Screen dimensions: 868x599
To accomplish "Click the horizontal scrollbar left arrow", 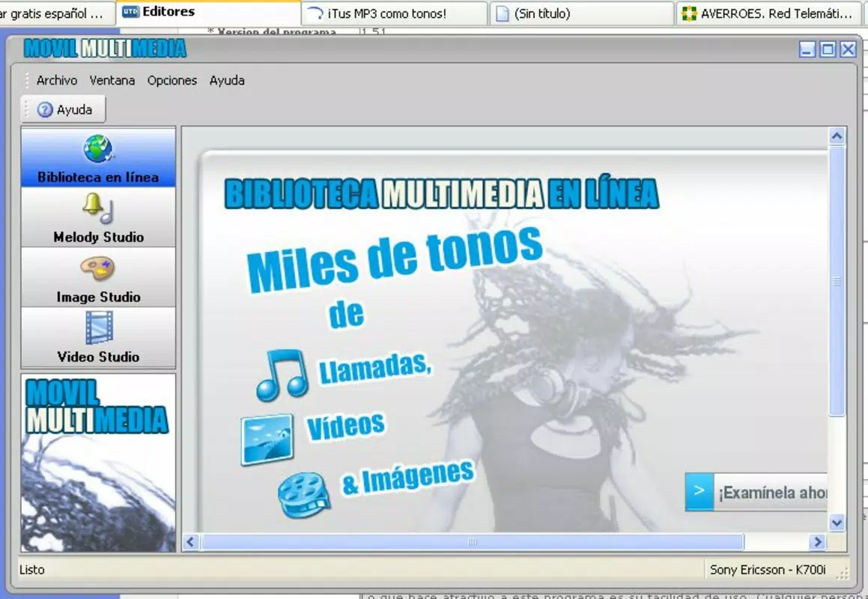I will click(x=190, y=542).
